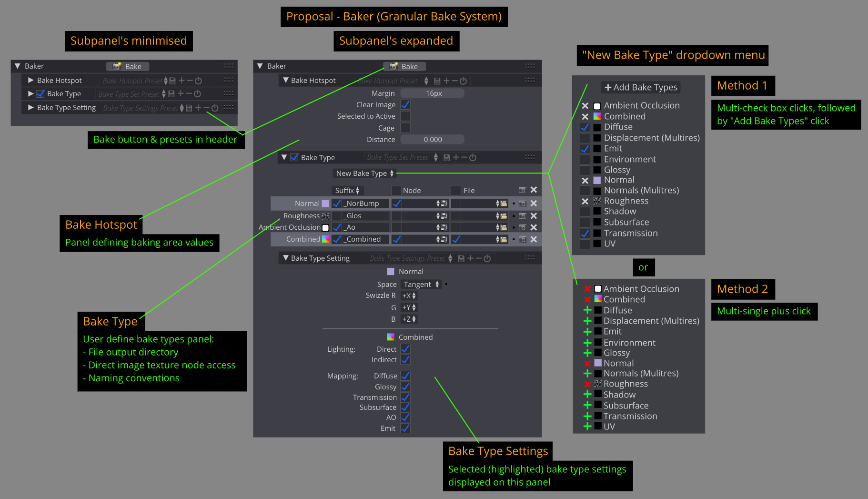Toggle Bake Type checkbox in minimised panel
This screenshot has width=868, height=499.
[40, 94]
